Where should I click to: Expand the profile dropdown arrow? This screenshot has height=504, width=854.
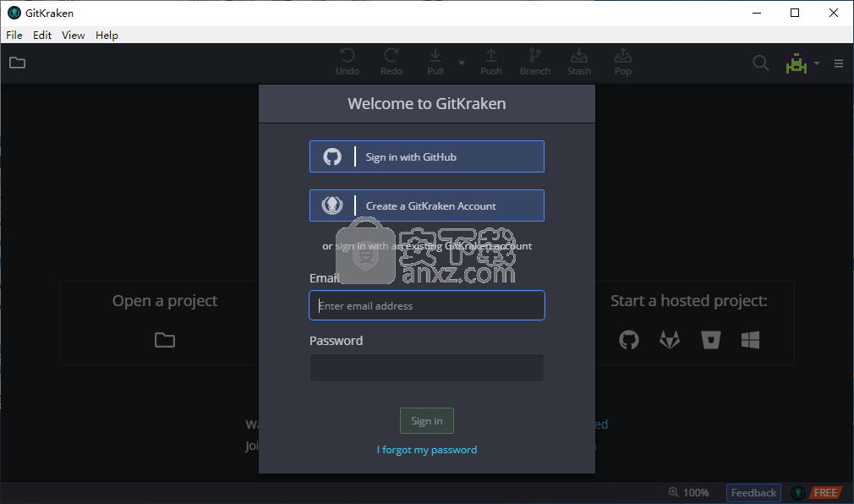(x=817, y=63)
